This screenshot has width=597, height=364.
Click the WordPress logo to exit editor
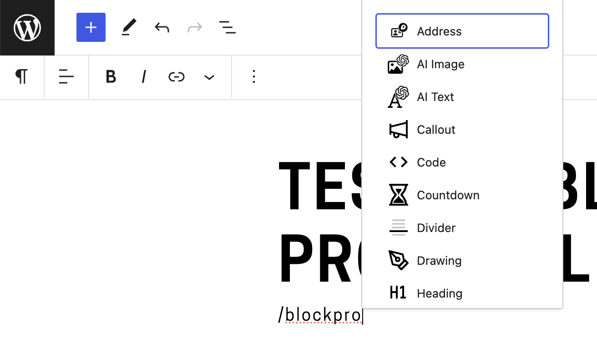(27, 28)
